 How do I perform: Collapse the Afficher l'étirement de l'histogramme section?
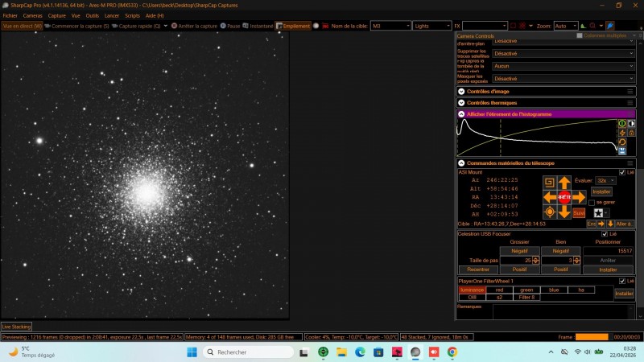pos(461,114)
